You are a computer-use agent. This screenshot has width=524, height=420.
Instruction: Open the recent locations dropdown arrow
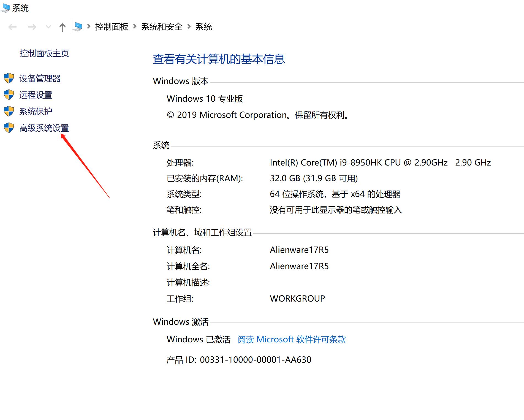tap(48, 27)
